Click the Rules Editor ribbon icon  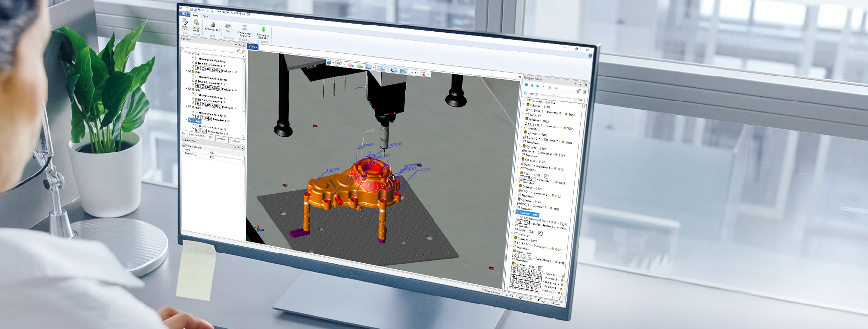(186, 25)
